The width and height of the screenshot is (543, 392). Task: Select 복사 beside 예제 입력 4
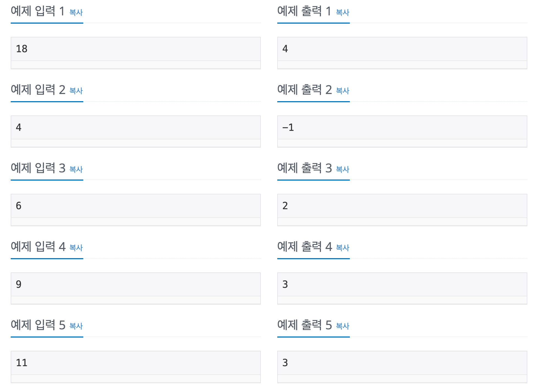76,248
